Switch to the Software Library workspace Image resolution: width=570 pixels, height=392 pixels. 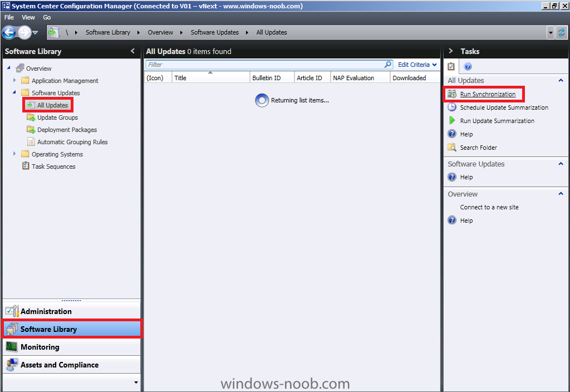pyautogui.click(x=72, y=329)
